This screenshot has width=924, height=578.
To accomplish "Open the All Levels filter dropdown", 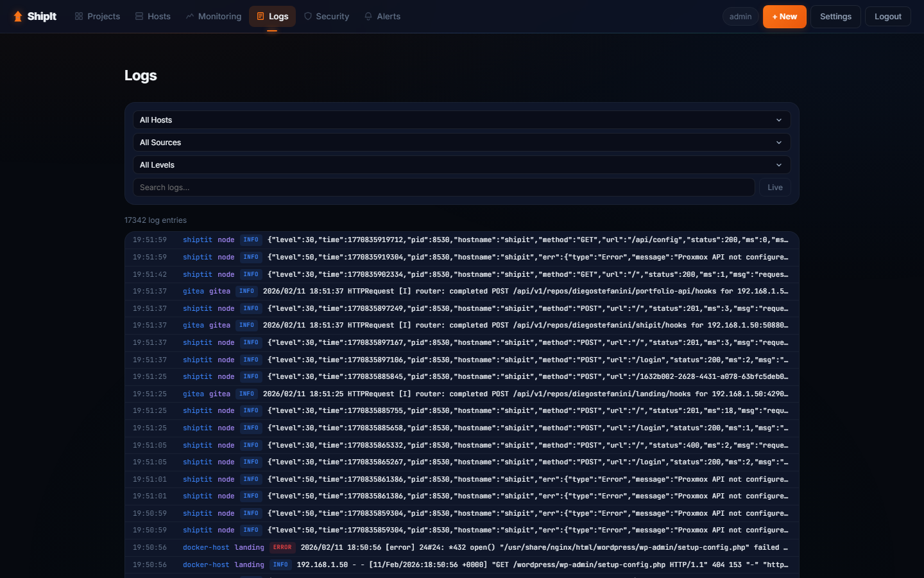I will pos(461,165).
